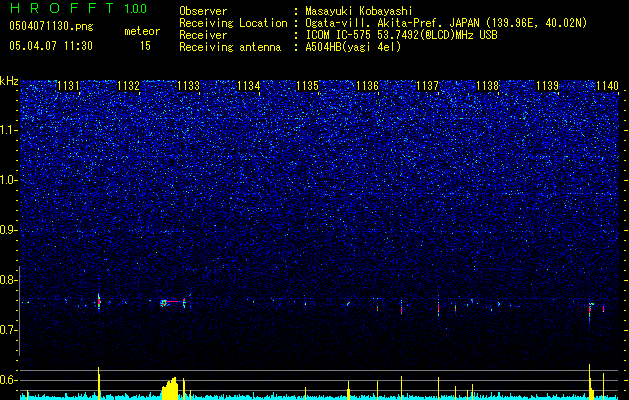
Task: Click time marker 1136
Action: point(367,85)
